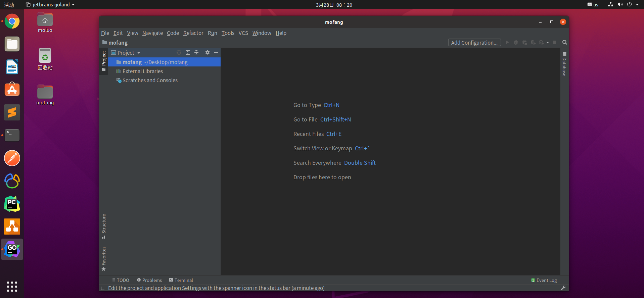Open the Event Log
The width and height of the screenshot is (644, 298).
(x=544, y=280)
